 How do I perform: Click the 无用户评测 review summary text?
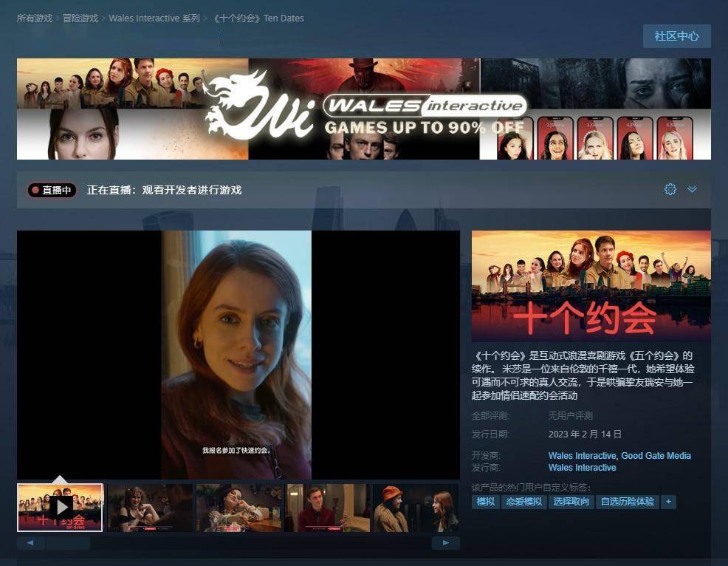(571, 415)
